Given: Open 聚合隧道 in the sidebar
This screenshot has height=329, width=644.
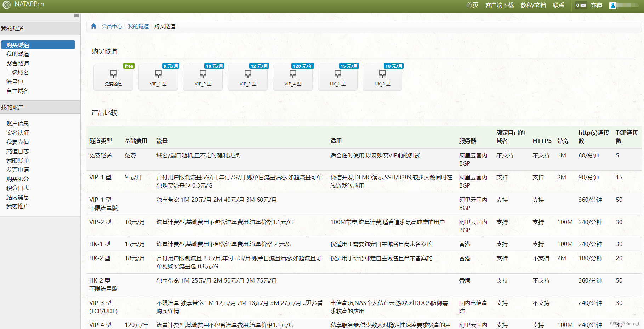Looking at the screenshot, I should 18,63.
